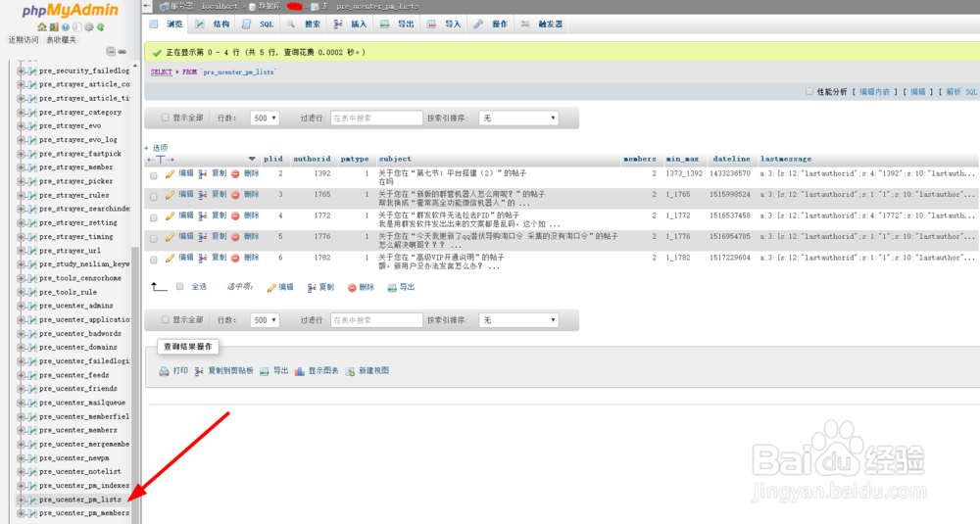Enable the lower 显示全部 show-all checkbox
Viewport: 980px width, 524px height.
tap(165, 319)
